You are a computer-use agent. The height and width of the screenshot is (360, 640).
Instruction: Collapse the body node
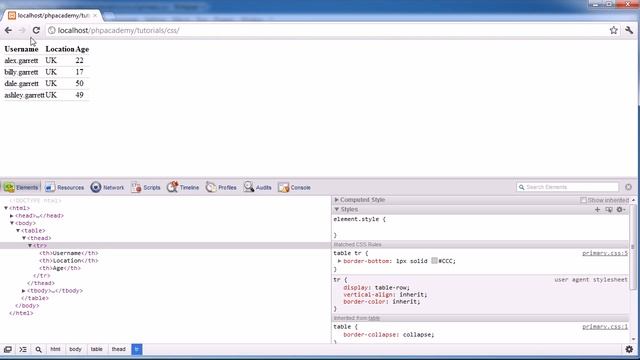[12, 223]
